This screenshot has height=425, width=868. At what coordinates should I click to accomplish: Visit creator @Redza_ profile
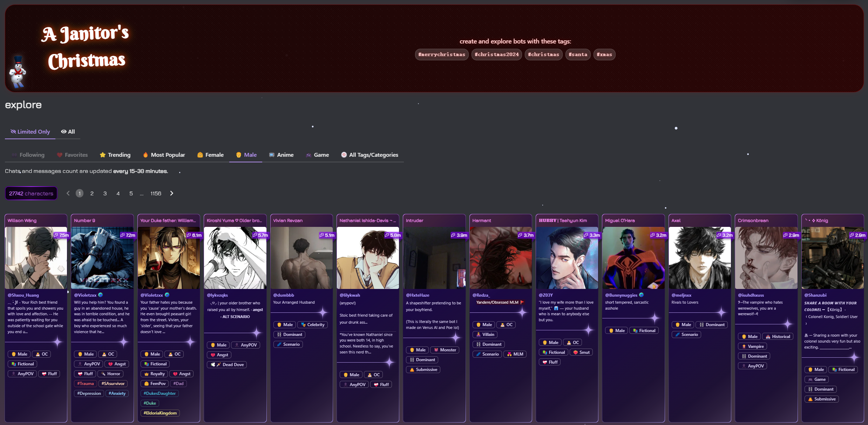[481, 295]
